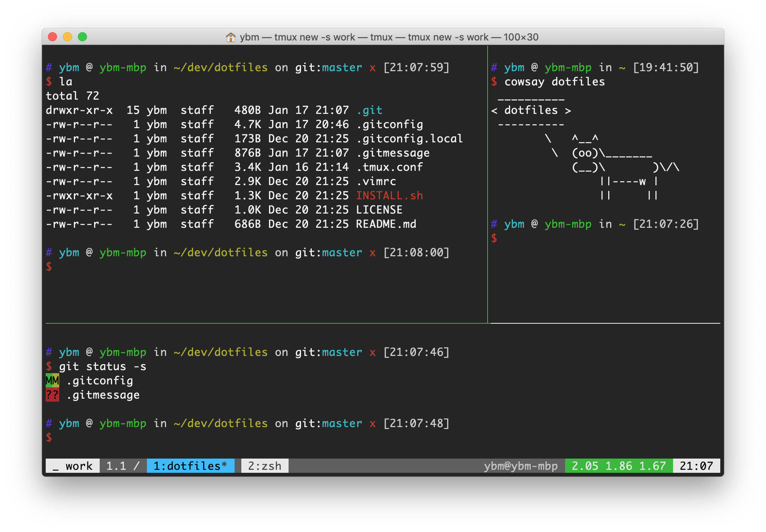This screenshot has height=532, width=766.
Task: Click the 173B size value
Action: pyautogui.click(x=248, y=139)
